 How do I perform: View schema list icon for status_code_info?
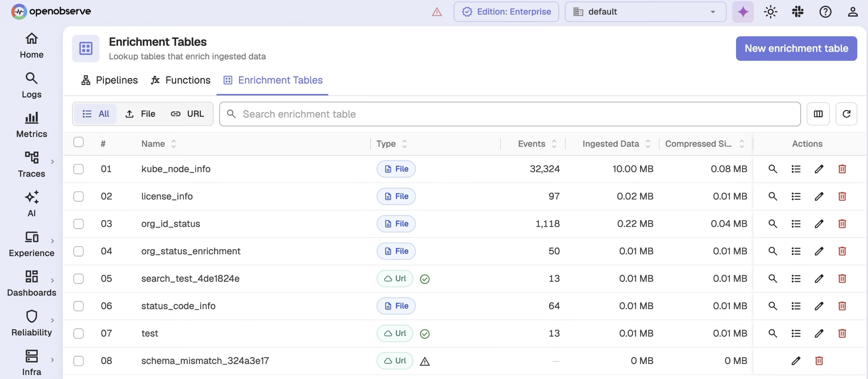(x=796, y=306)
